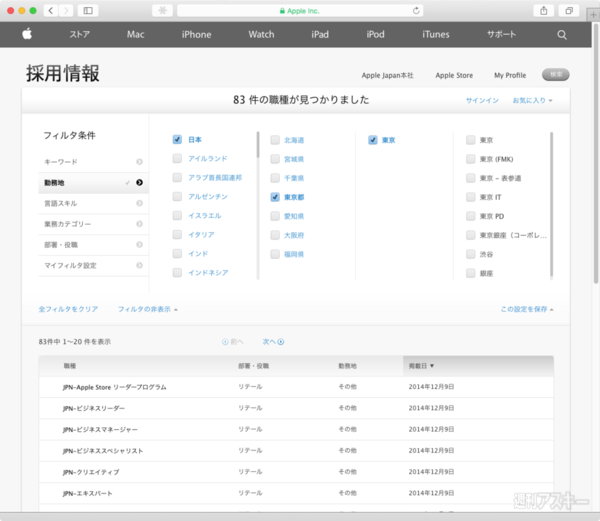
Task: Open the iTunes menu item
Action: click(x=435, y=34)
